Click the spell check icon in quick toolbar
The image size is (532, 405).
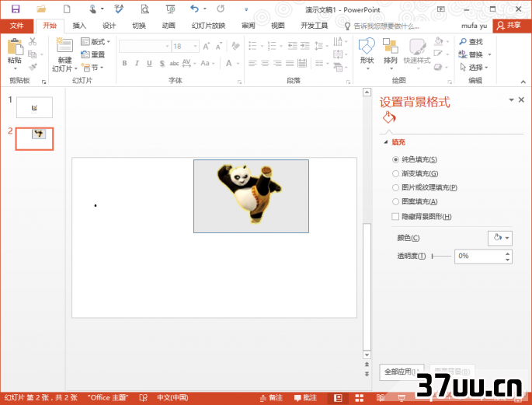click(119, 9)
